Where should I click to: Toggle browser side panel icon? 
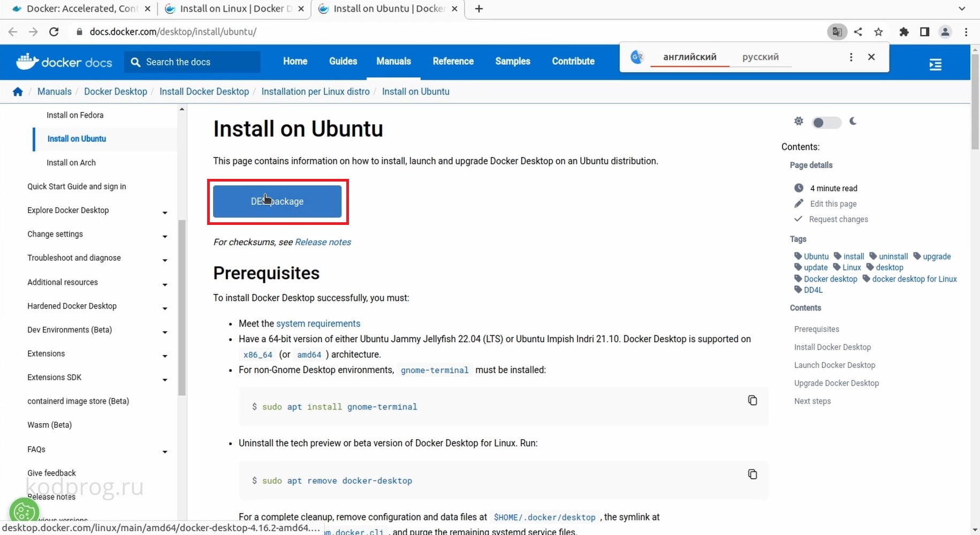click(924, 32)
